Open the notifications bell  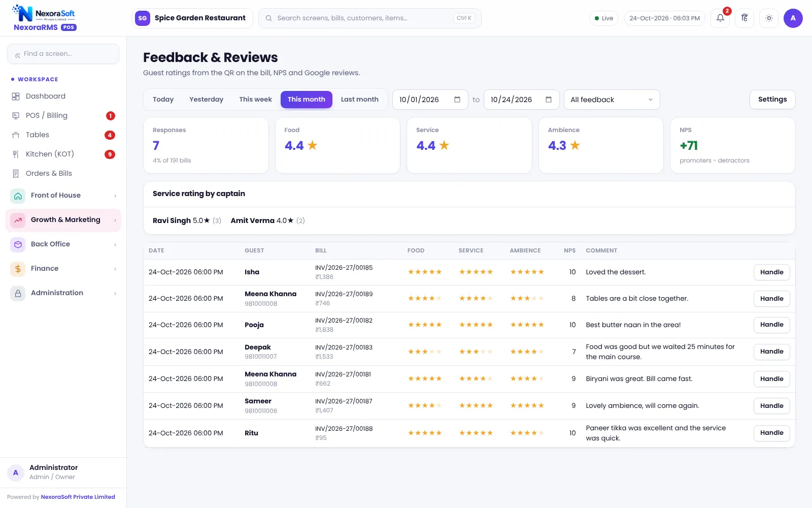click(x=720, y=18)
